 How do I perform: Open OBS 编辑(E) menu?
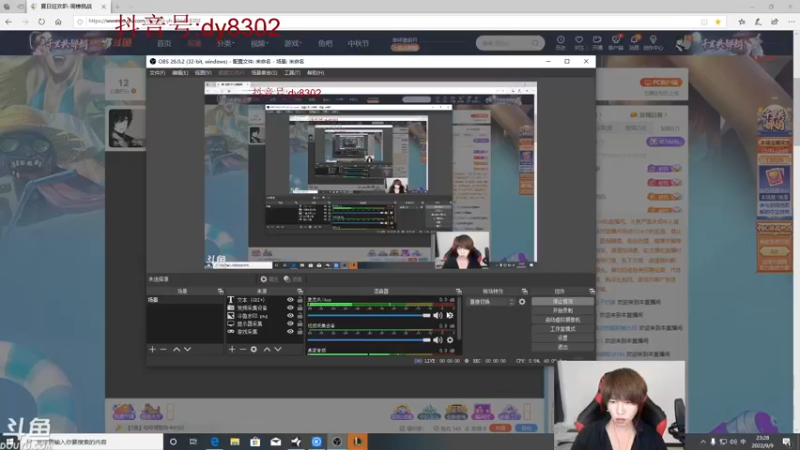tap(180, 73)
